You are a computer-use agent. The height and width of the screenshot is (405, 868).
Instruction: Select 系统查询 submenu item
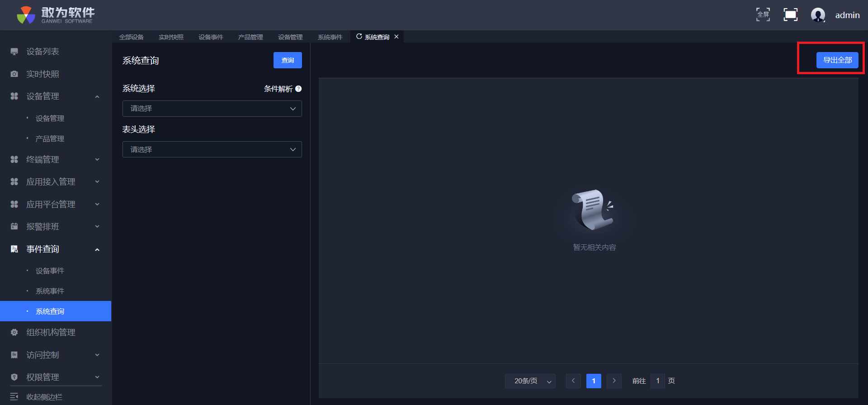click(56, 311)
